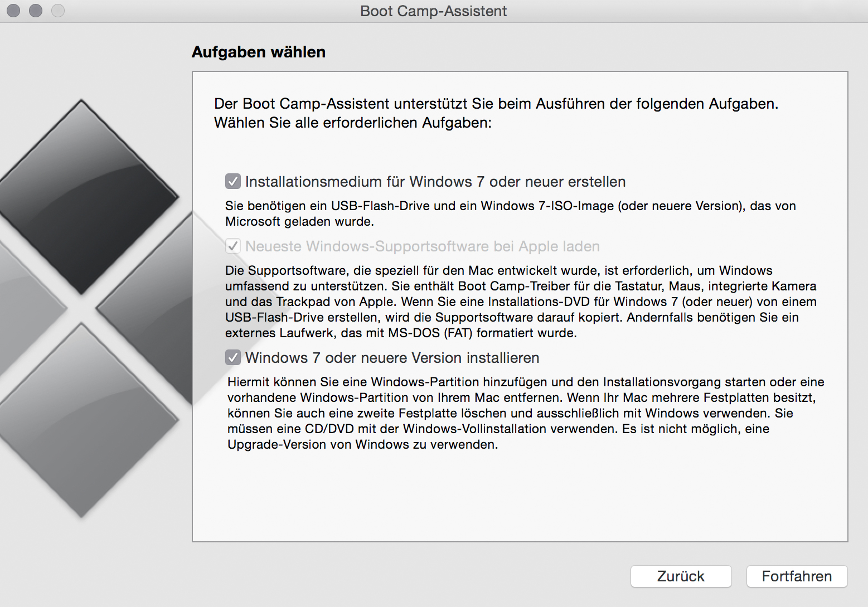Screen dimensions: 868x607
Task: Click the label 'Windows 7 oder neuere Version installieren'
Action: click(x=392, y=358)
